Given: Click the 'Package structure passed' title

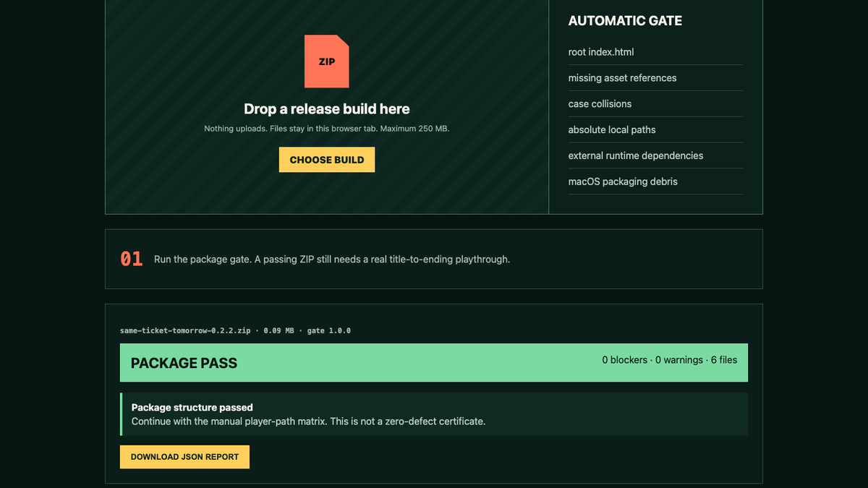Looking at the screenshot, I should pyautogui.click(x=192, y=408).
